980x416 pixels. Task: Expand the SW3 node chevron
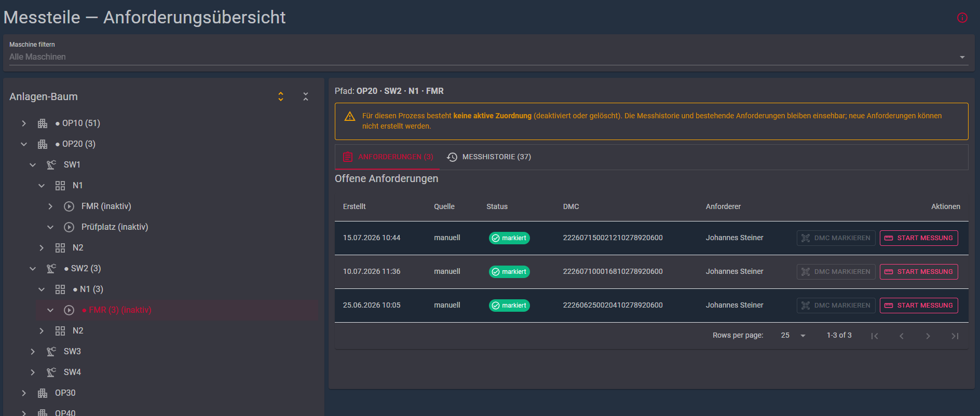tap(33, 352)
